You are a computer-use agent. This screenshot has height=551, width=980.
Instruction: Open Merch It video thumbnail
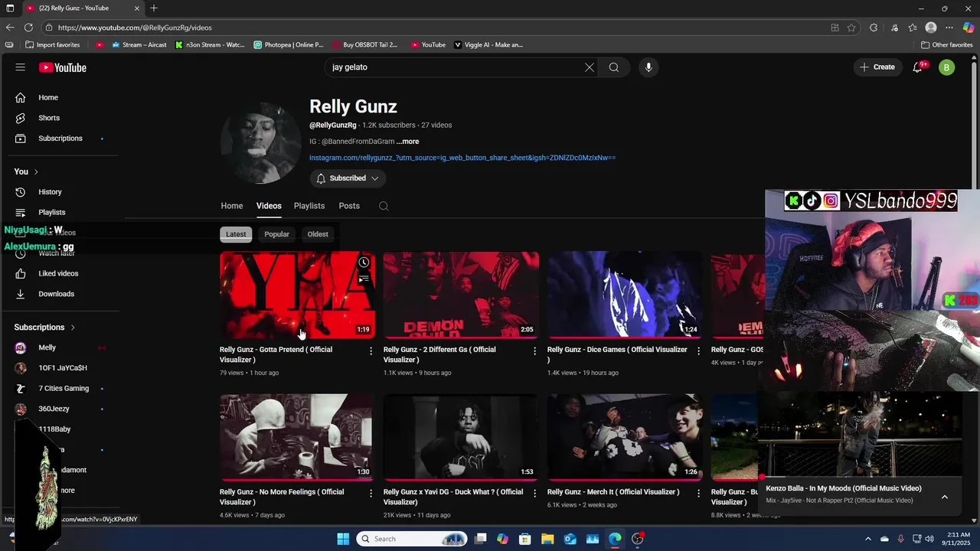625,437
